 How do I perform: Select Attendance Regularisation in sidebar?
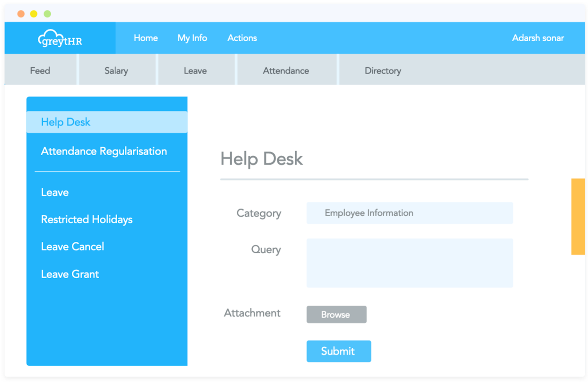tap(104, 151)
